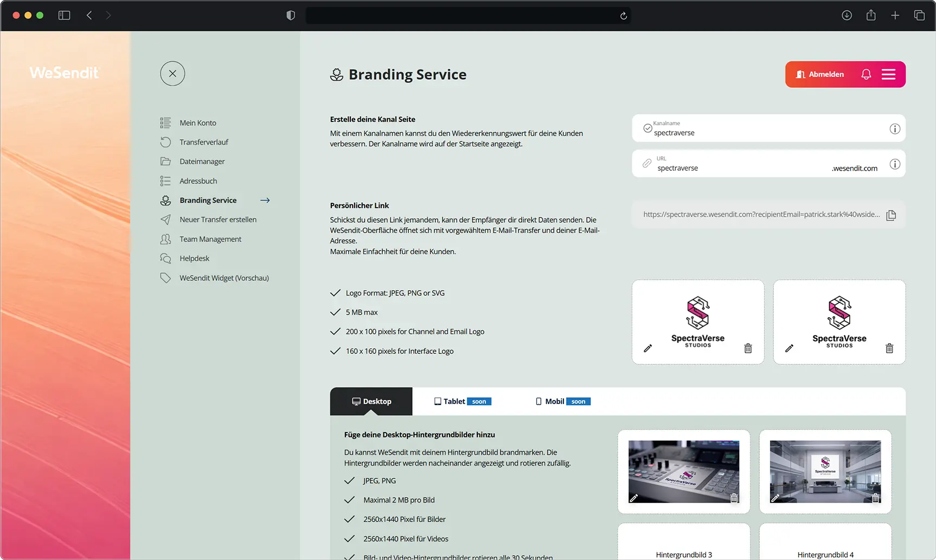Delete the office lobby background image
This screenshot has height=560, width=936.
pyautogui.click(x=876, y=498)
